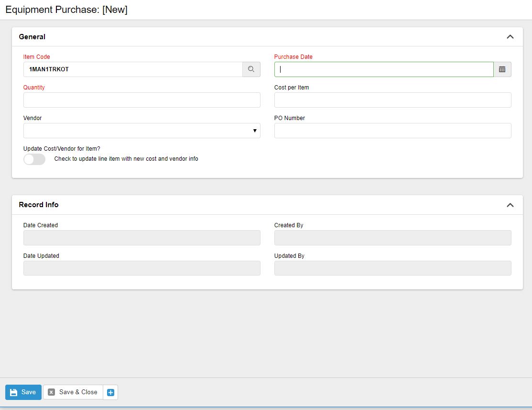Click into the Purchase Date field

[x=383, y=69]
